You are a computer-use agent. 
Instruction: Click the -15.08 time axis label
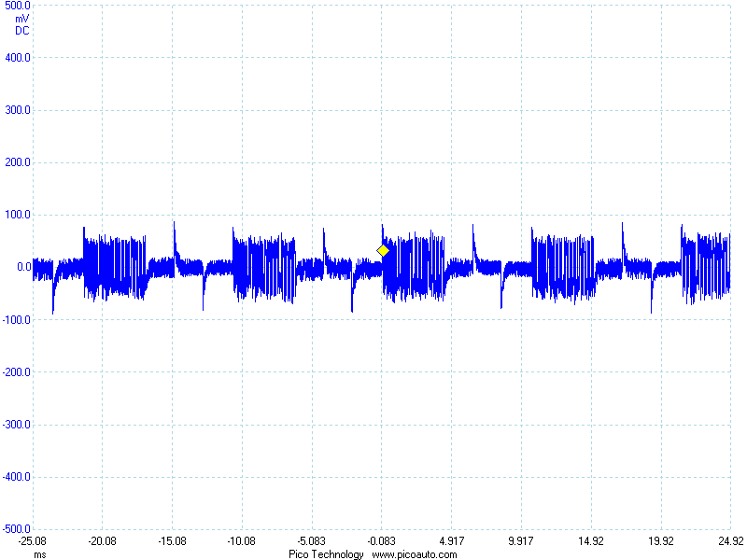click(x=172, y=541)
